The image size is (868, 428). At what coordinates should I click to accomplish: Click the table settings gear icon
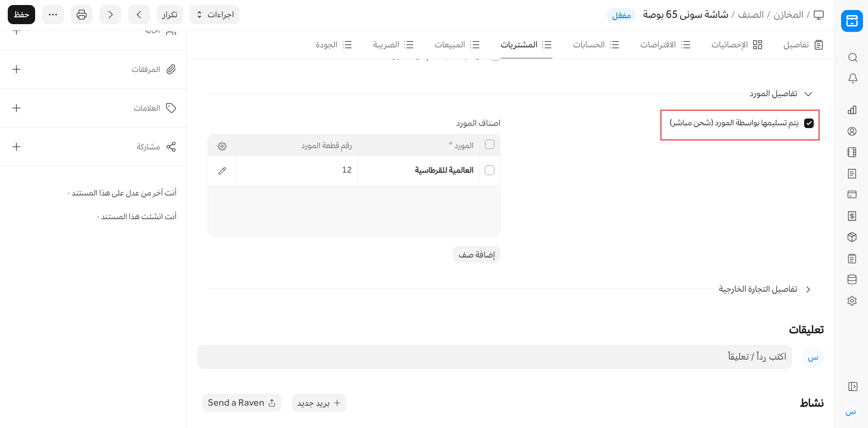[222, 146]
